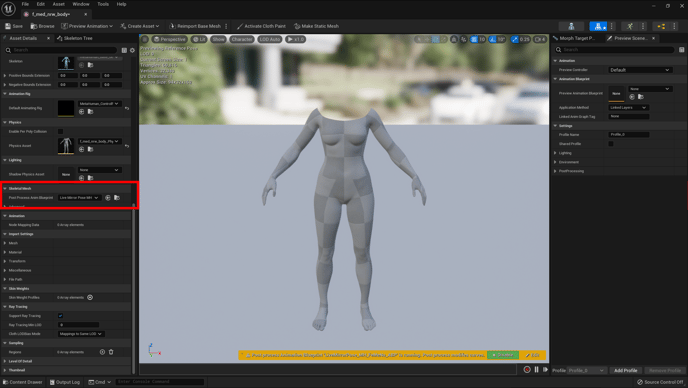Viewport: 688px width, 388px height.
Task: Edit the running post process blueprint
Action: [533, 355]
